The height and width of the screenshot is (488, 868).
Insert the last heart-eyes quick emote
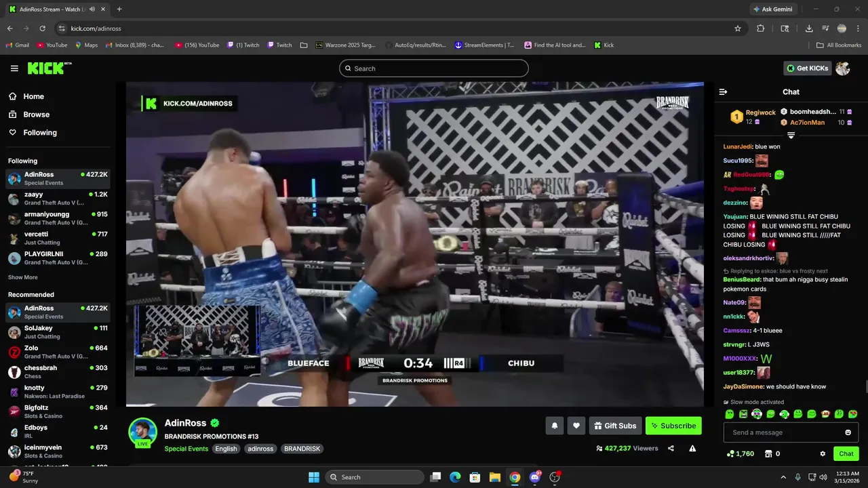(x=853, y=414)
